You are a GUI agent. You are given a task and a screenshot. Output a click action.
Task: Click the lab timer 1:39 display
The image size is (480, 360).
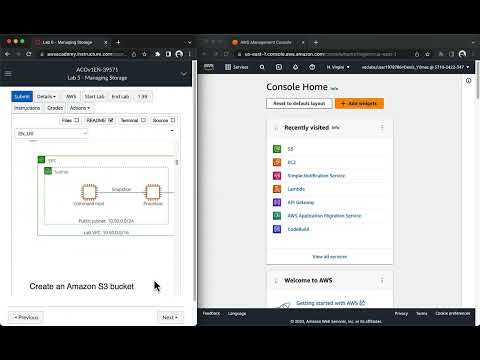point(143,97)
